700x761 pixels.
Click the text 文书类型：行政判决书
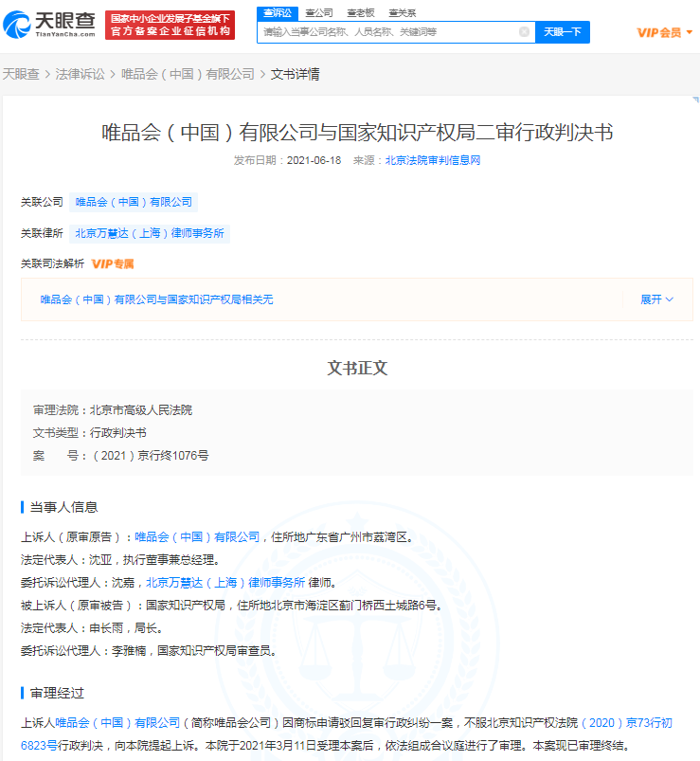(x=89, y=433)
